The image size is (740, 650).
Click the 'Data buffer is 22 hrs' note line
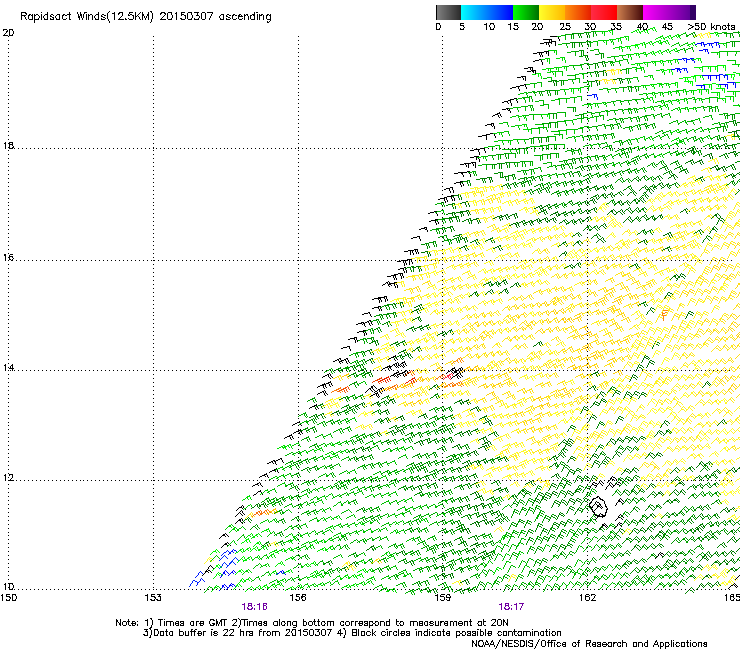(352, 633)
